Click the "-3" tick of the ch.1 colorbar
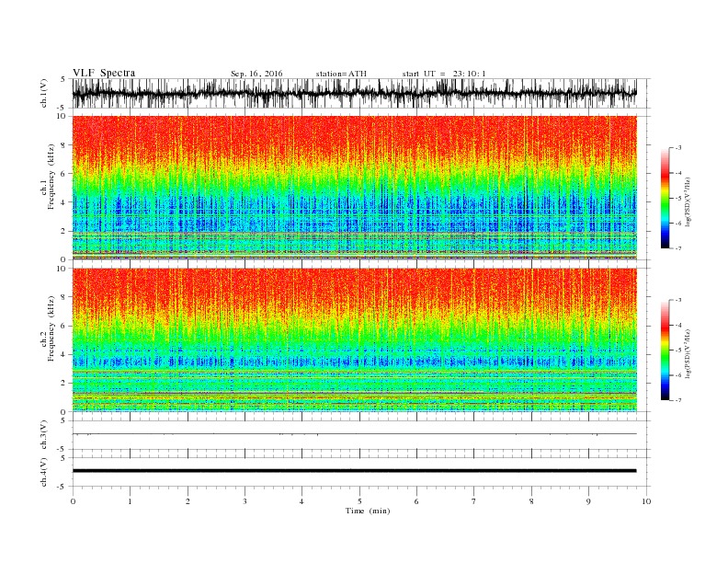The width and height of the screenshot is (728, 563). point(678,148)
